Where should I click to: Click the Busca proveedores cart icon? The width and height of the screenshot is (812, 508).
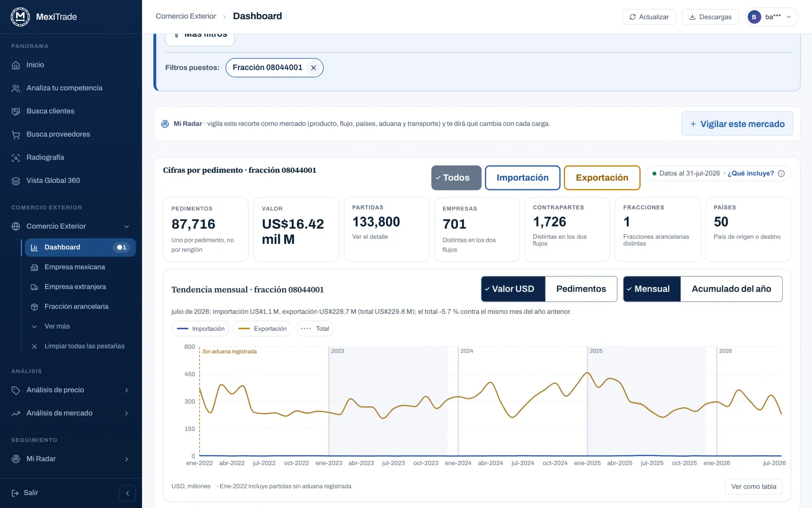[16, 135]
